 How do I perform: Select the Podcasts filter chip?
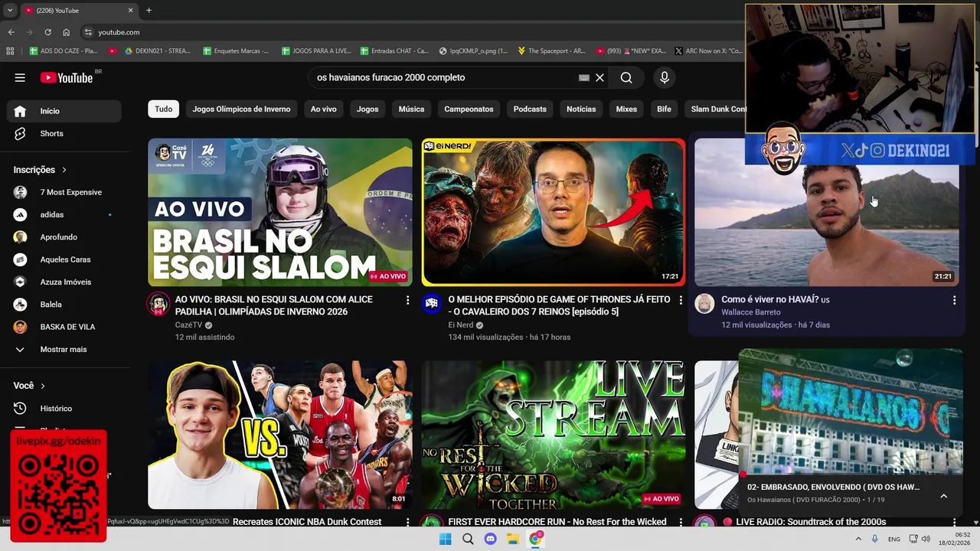[530, 109]
